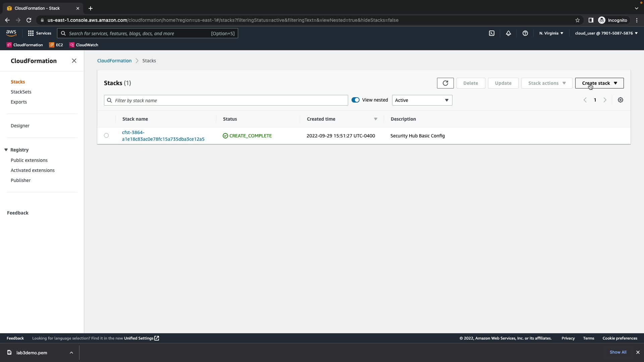644x362 pixels.
Task: Click the refresh stacks icon button
Action: (x=445, y=83)
